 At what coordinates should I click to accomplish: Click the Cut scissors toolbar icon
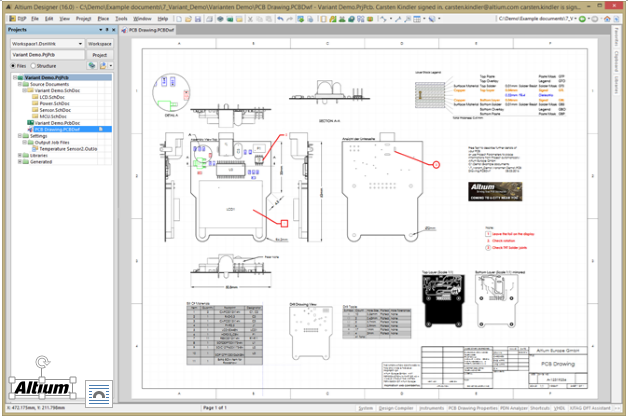[250, 19]
